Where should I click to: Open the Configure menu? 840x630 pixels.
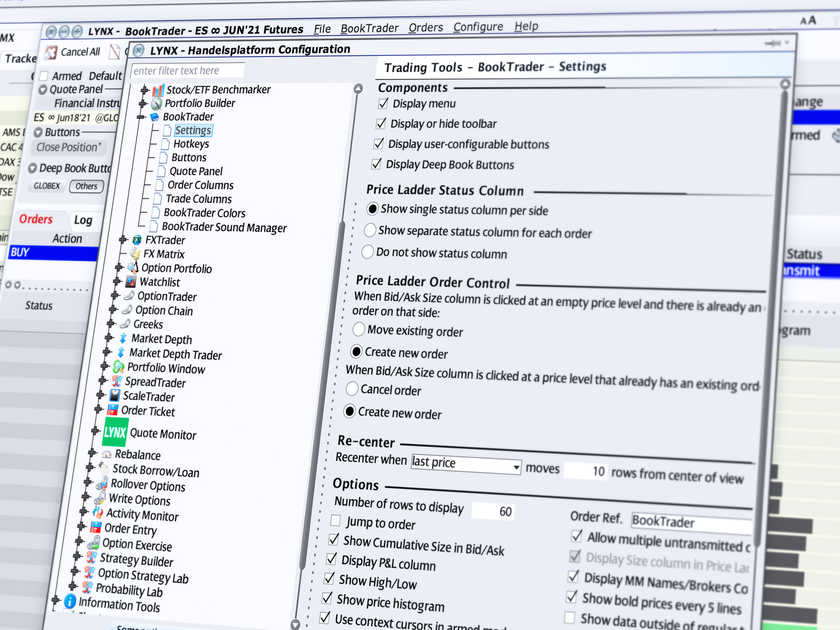pos(478,27)
